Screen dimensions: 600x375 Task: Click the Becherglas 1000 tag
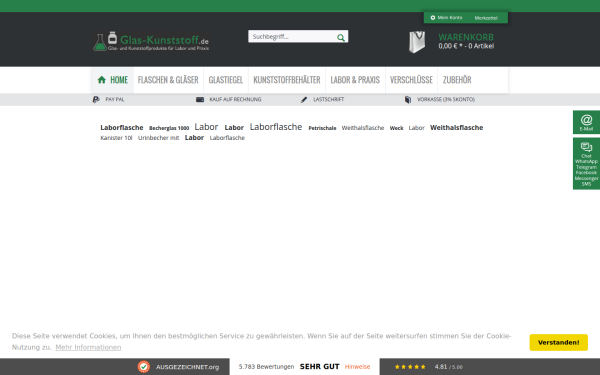tap(169, 128)
